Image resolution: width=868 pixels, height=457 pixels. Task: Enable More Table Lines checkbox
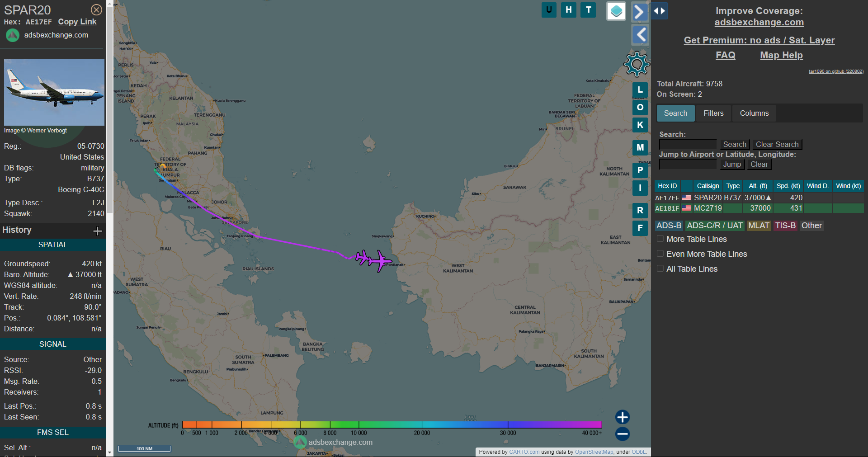tap(660, 239)
